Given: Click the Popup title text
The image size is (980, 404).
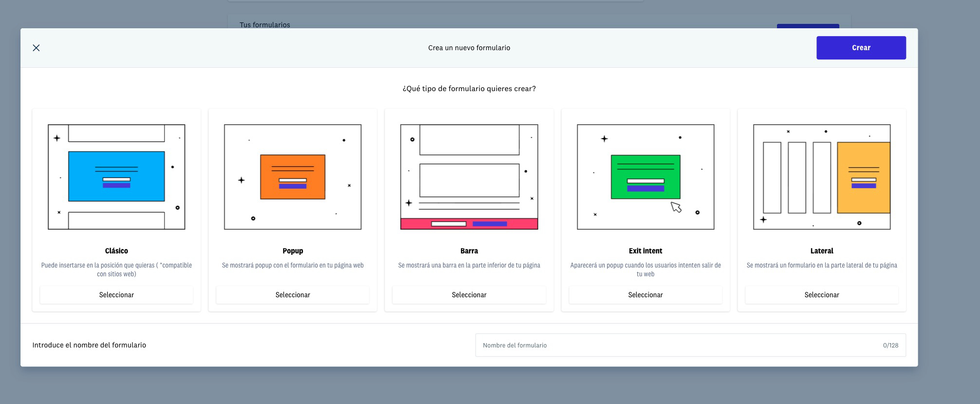Looking at the screenshot, I should click(293, 251).
